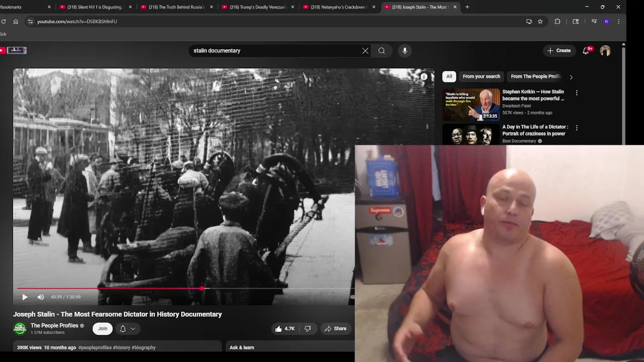Image resolution: width=644 pixels, height=362 pixels.
Task: Open the Extensions puzzle icon
Action: pyautogui.click(x=557, y=22)
